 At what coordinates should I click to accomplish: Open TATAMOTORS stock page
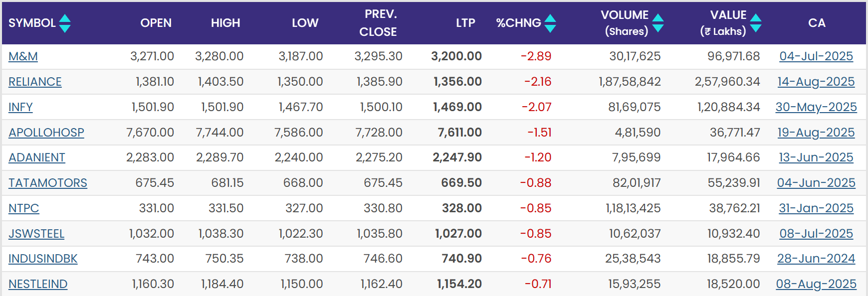tap(48, 183)
